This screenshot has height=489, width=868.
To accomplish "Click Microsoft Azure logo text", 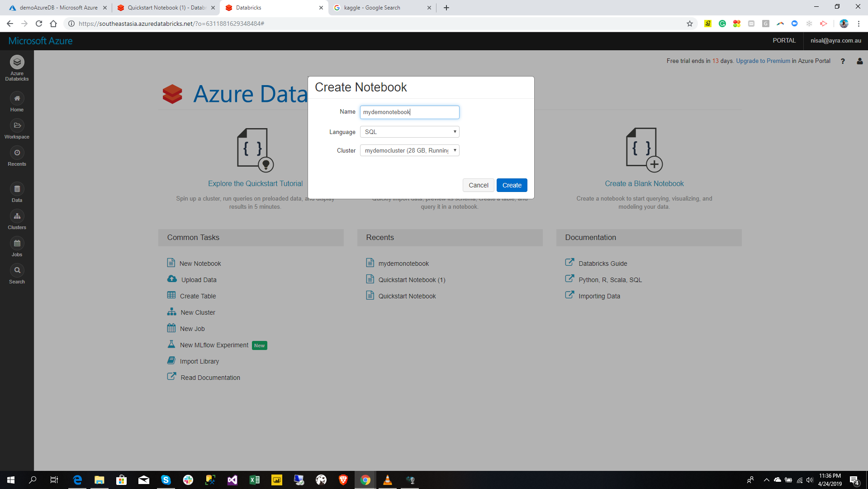I will pyautogui.click(x=40, y=41).
